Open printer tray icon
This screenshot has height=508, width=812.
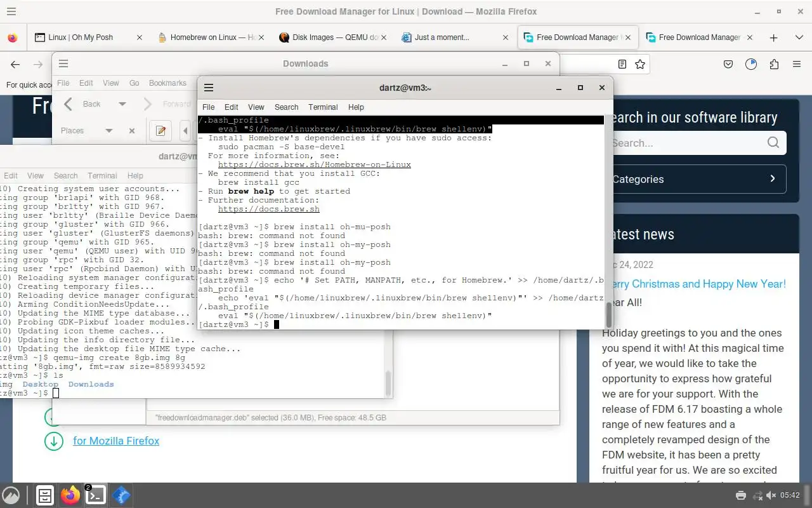[x=740, y=495]
